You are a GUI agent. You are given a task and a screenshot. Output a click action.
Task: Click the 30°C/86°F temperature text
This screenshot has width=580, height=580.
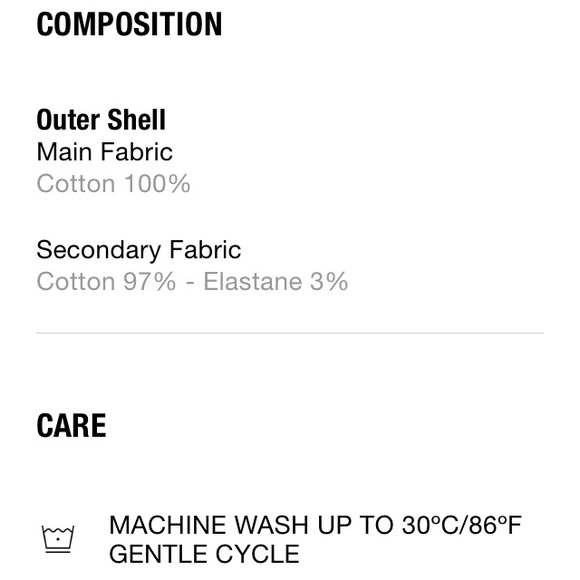[x=462, y=525]
